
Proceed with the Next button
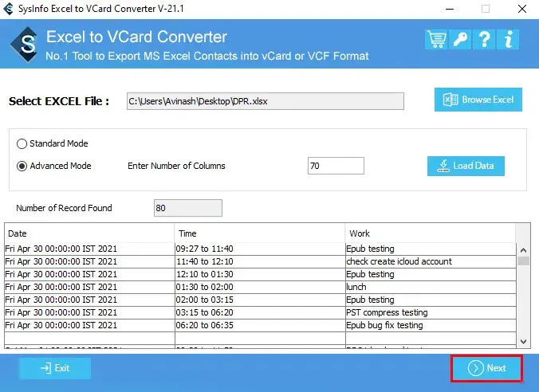(486, 368)
